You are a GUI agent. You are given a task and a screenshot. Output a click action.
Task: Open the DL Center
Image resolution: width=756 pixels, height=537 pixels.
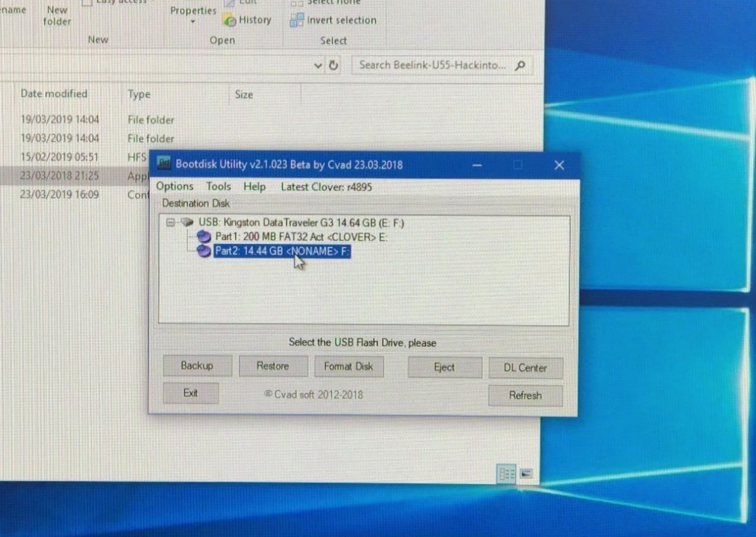pyautogui.click(x=525, y=368)
